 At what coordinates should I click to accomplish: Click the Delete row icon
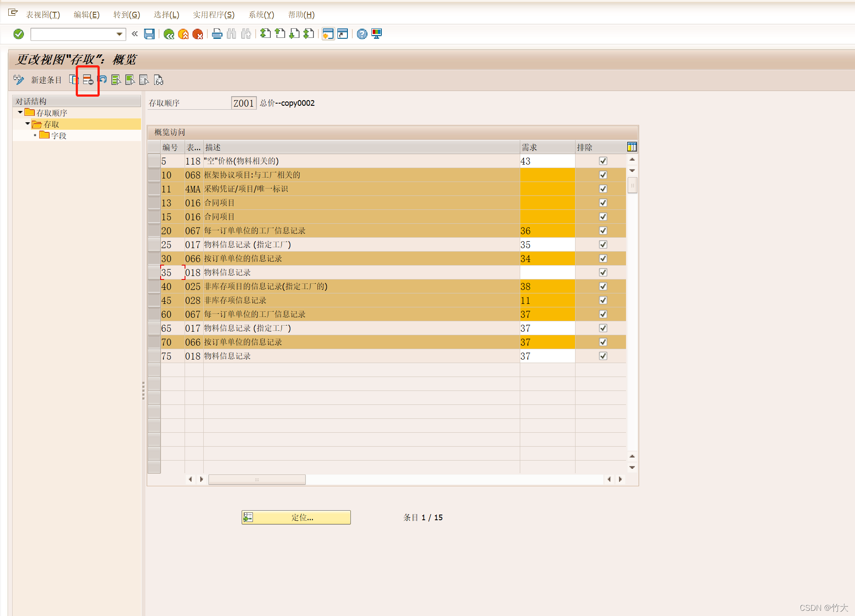pos(88,80)
